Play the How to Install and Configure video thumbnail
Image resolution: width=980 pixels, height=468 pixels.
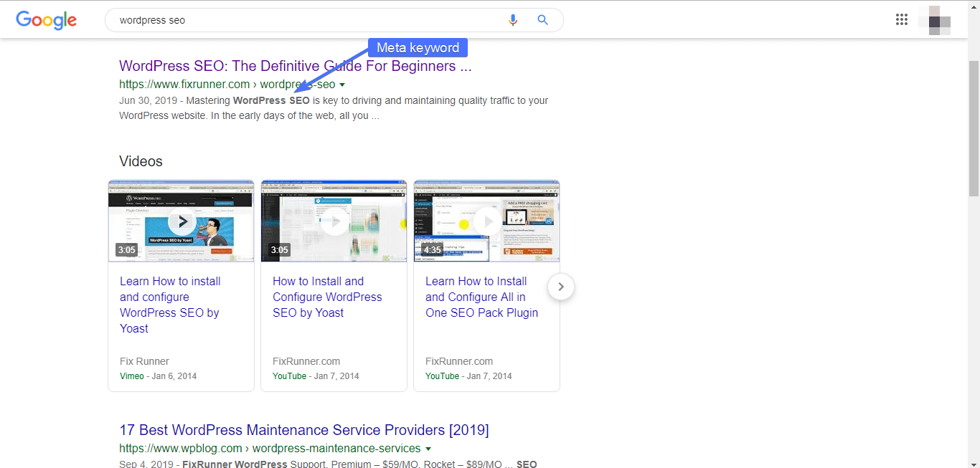334,221
